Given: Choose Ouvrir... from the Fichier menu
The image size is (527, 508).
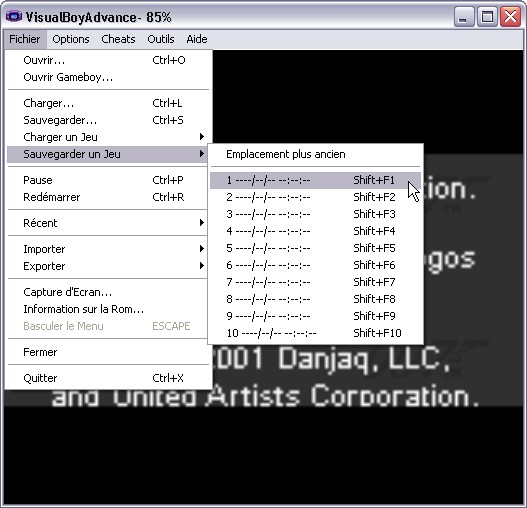Looking at the screenshot, I should click(108, 60).
